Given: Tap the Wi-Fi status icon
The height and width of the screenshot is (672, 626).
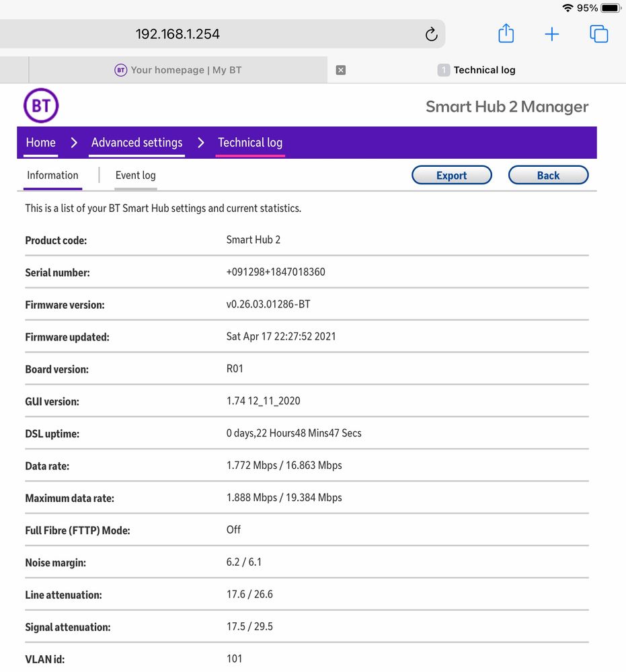Looking at the screenshot, I should tap(568, 8).
